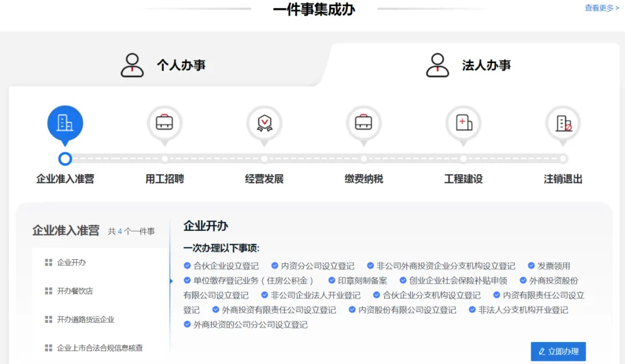Click the 发票领用 checkmark item
The height and width of the screenshot is (364, 625).
[x=553, y=266]
